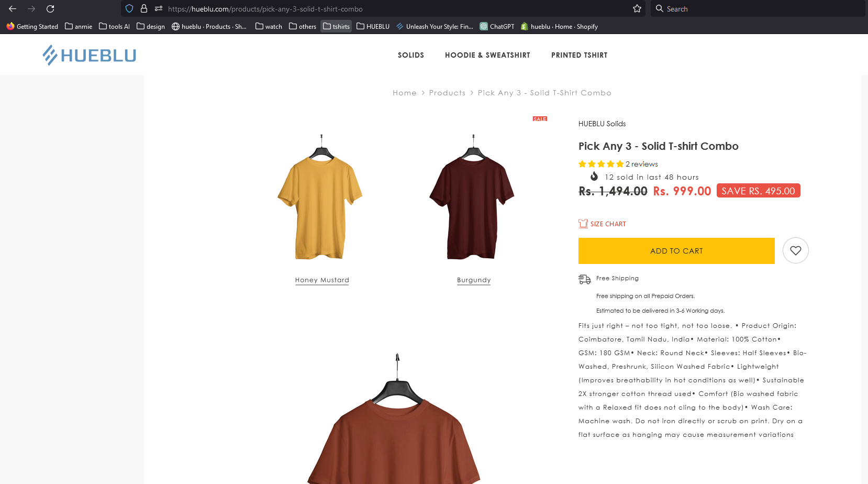Open the tracking protection shield icon
The height and width of the screenshot is (484, 868).
pyautogui.click(x=129, y=9)
